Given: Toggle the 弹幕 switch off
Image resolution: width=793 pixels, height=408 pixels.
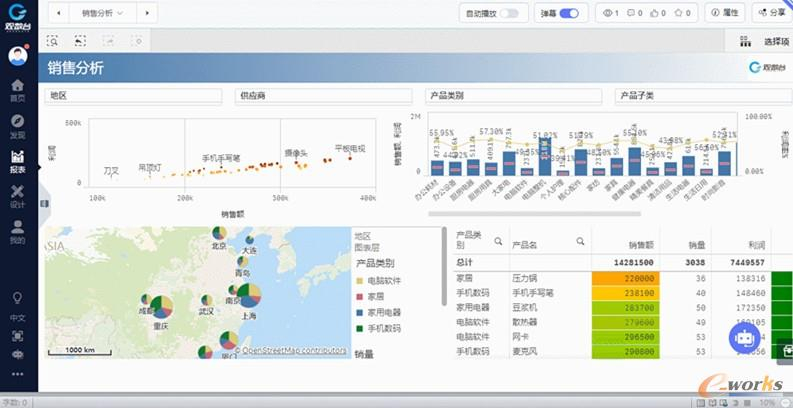Looking at the screenshot, I should [568, 13].
